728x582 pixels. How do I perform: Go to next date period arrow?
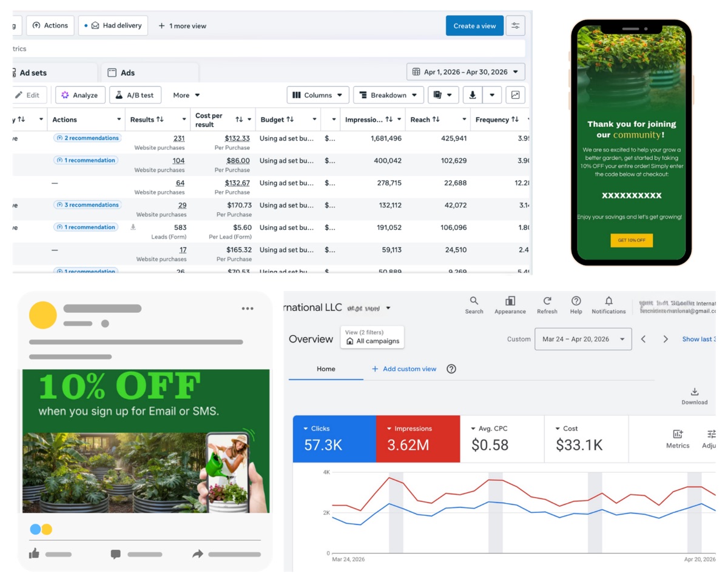point(666,339)
